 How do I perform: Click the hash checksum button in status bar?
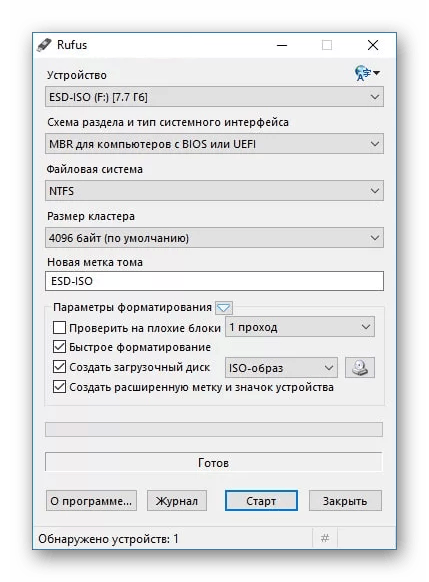pos(325,538)
